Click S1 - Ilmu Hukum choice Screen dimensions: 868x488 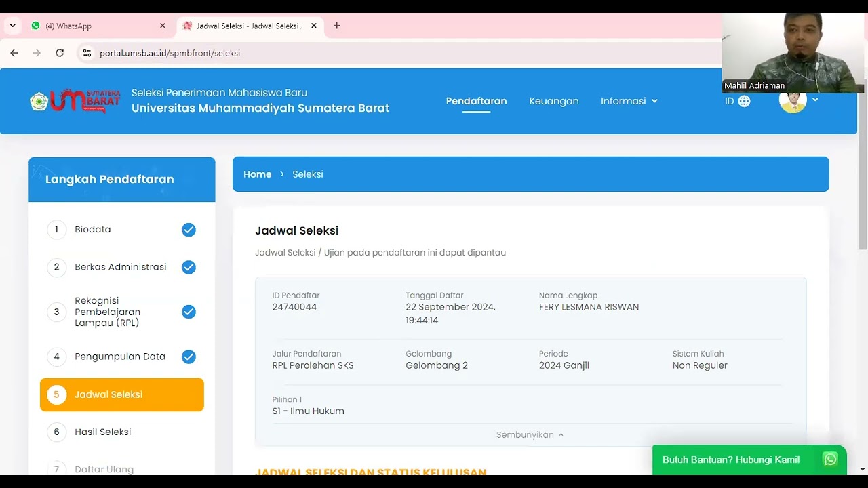point(308,411)
